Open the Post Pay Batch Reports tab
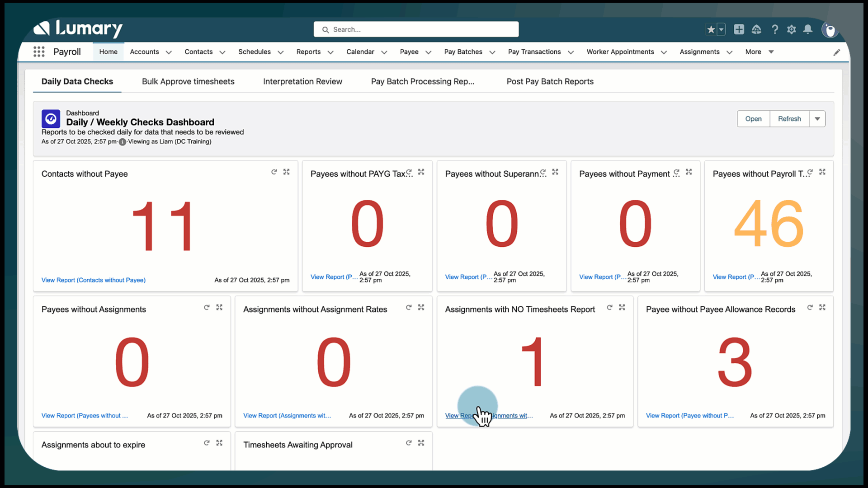868x488 pixels. tap(550, 81)
